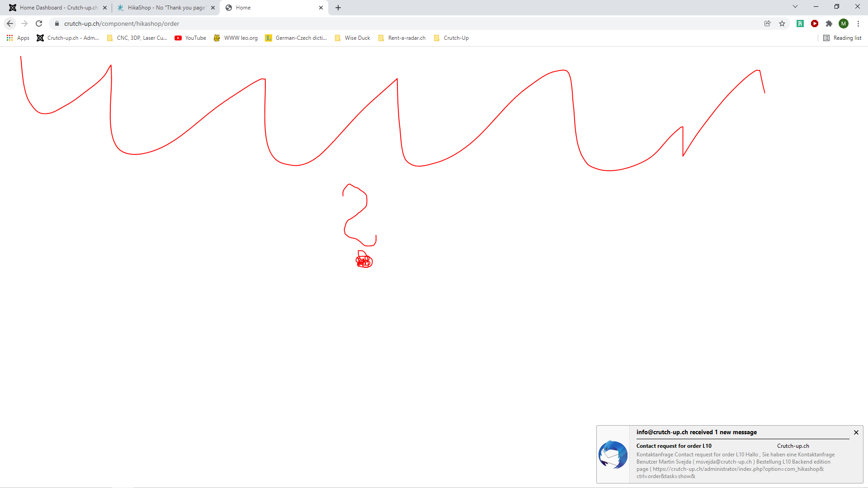This screenshot has height=488, width=868.
Task: Open Apps shortcut in bookmarks bar
Action: click(x=18, y=38)
